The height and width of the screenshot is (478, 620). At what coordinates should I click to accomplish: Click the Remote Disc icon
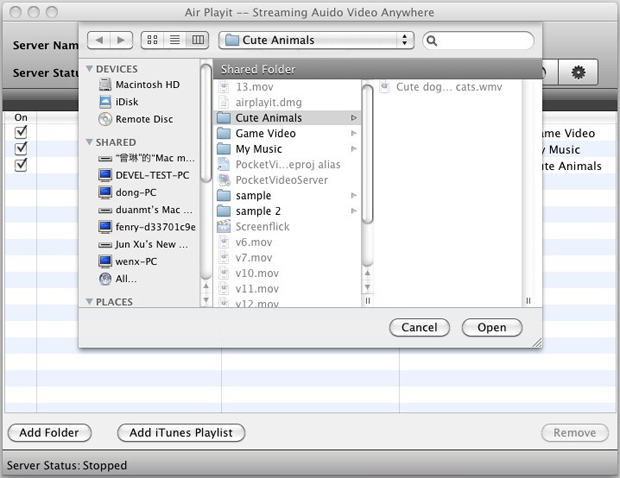105,119
